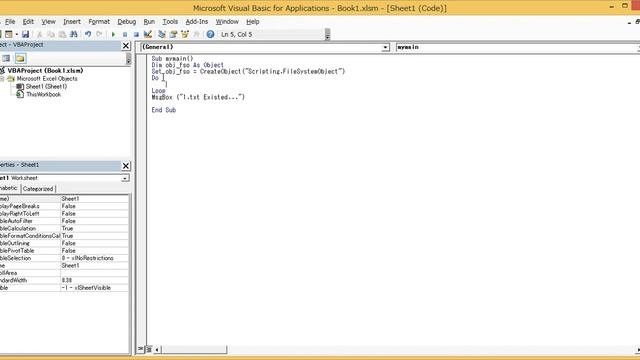Open the View menu

48,22
